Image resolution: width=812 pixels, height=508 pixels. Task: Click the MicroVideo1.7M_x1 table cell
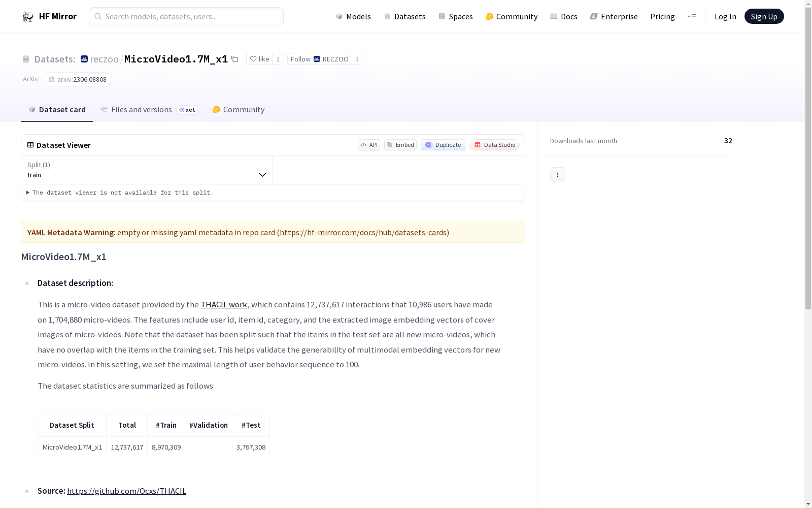72,448
